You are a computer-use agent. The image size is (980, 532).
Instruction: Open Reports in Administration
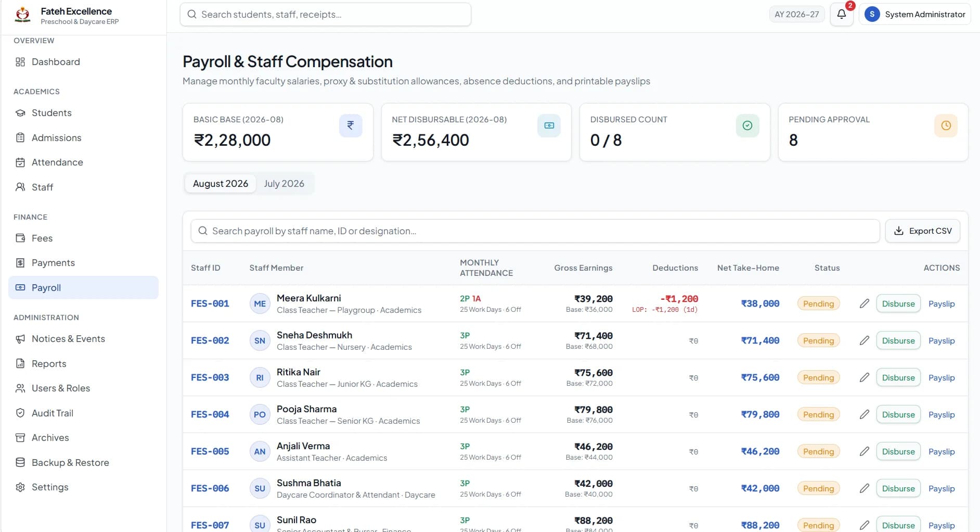pyautogui.click(x=83, y=364)
